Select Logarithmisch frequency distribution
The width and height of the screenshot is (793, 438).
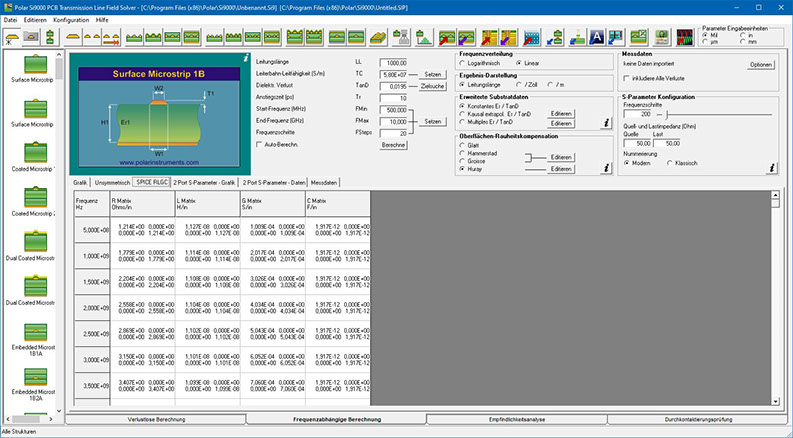[x=464, y=62]
